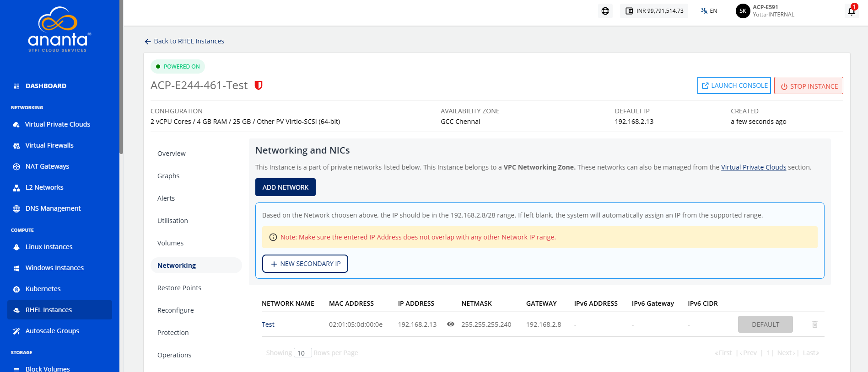The height and width of the screenshot is (372, 868).
Task: Open the Restore Points tab
Action: pos(179,288)
